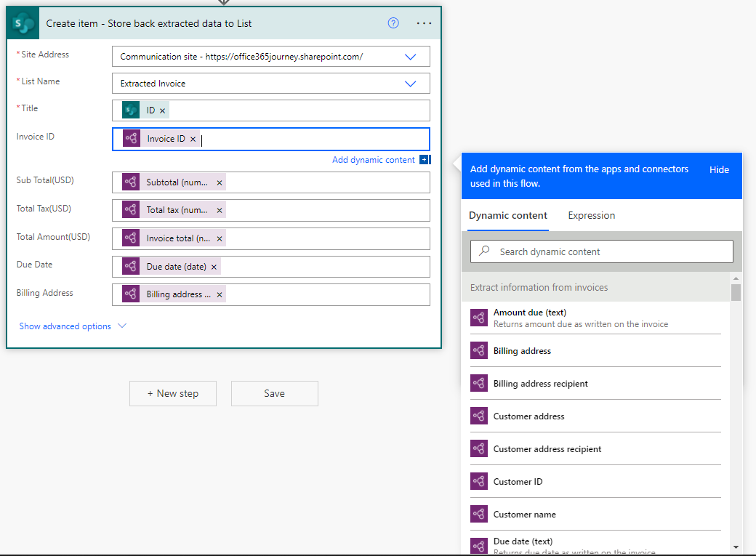Screen dimensions: 756x556
Task: Click the AI Builder icon on Subtotal token
Action: (x=131, y=182)
